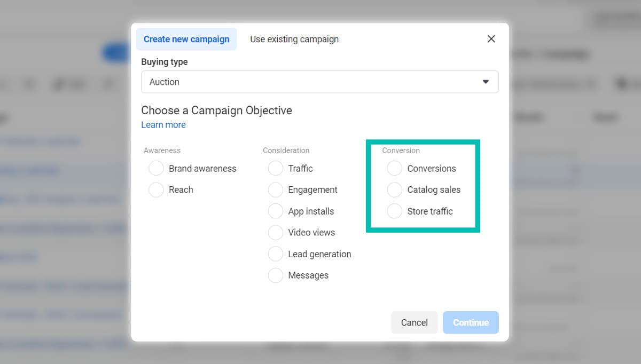Switch to the Use existing campaign tab

[294, 38]
